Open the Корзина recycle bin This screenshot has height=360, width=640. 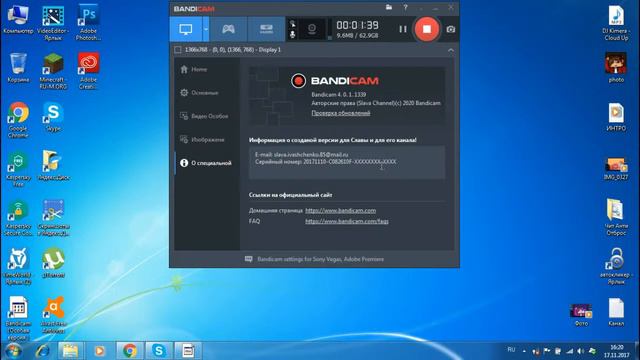18,68
